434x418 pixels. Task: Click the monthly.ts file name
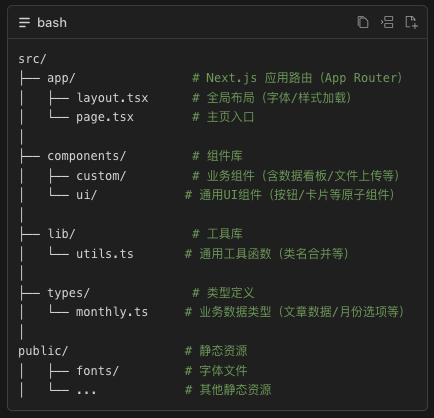point(112,312)
